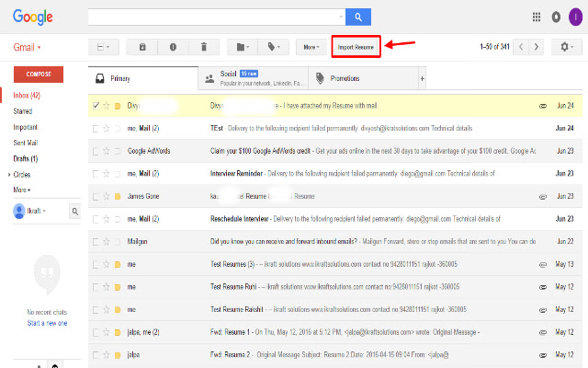Click the chat search magnifier icon
The image size is (588, 368).
pyautogui.click(x=75, y=212)
